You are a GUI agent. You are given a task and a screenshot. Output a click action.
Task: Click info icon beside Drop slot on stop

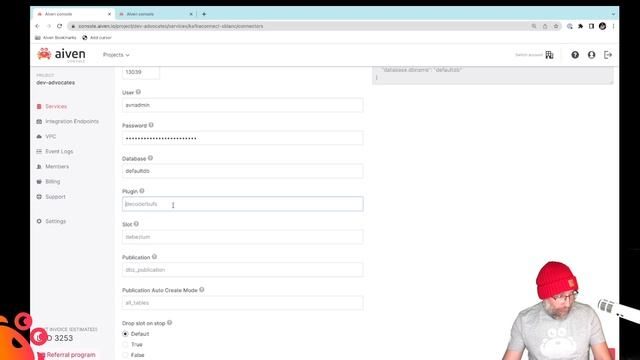(x=169, y=323)
